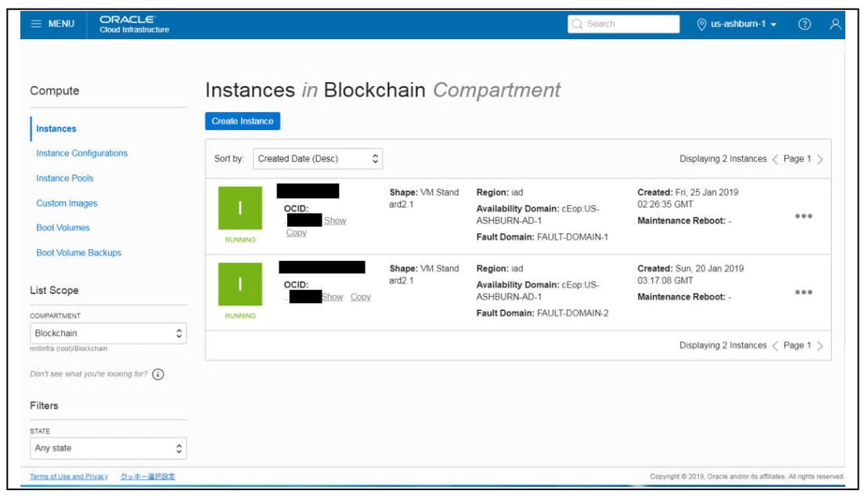
Task: Click green instance icon for FAULT-DOMAIN-1 instance
Action: [240, 207]
